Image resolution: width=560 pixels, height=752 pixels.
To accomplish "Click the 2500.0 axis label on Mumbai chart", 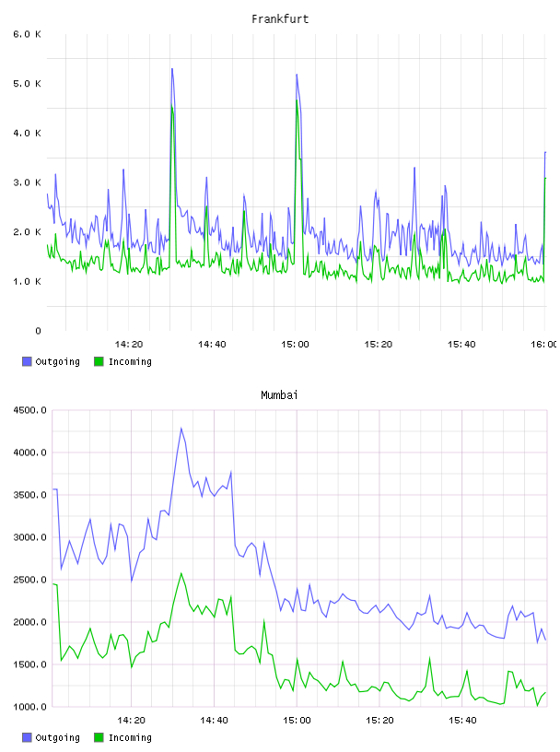I will [29, 580].
